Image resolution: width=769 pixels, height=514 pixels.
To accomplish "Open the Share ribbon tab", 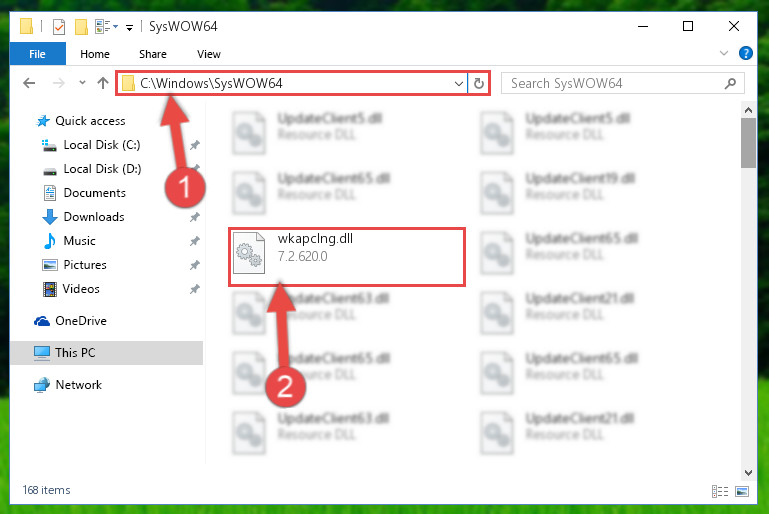I will tap(153, 54).
